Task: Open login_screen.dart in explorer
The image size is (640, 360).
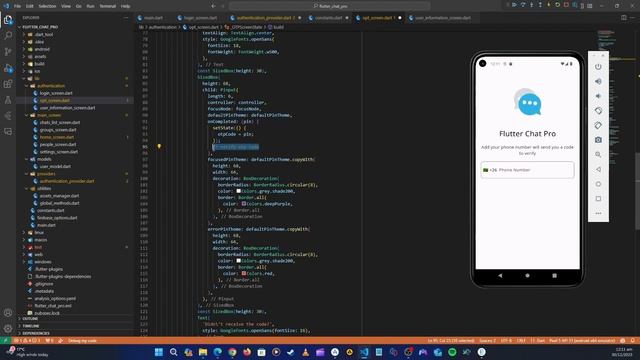Action: tap(56, 93)
